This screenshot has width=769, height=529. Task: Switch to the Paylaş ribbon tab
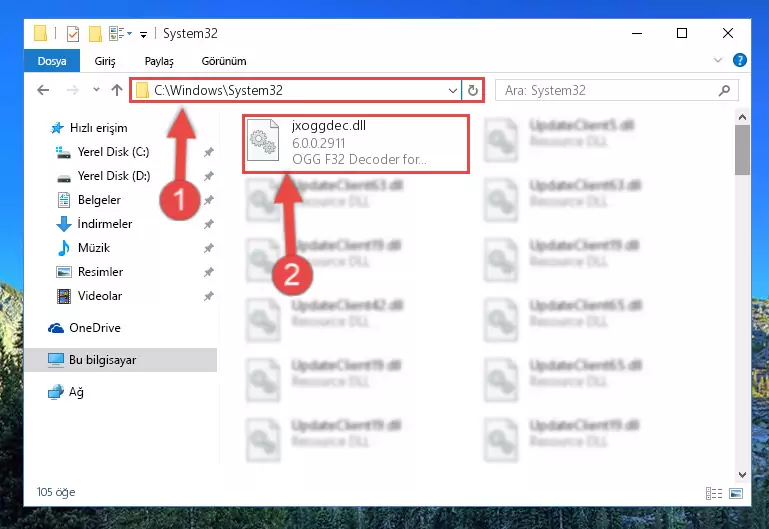pos(159,61)
